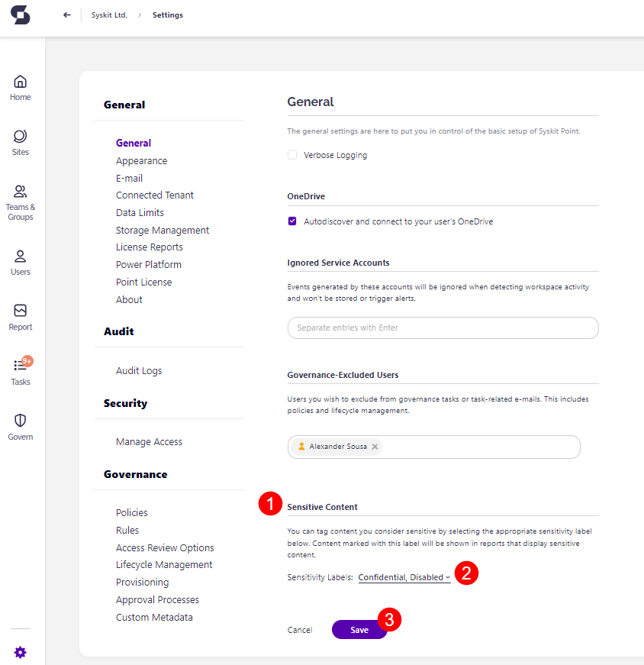Enable the Verbose Logging checkbox
This screenshot has width=644, height=665.
tap(292, 154)
